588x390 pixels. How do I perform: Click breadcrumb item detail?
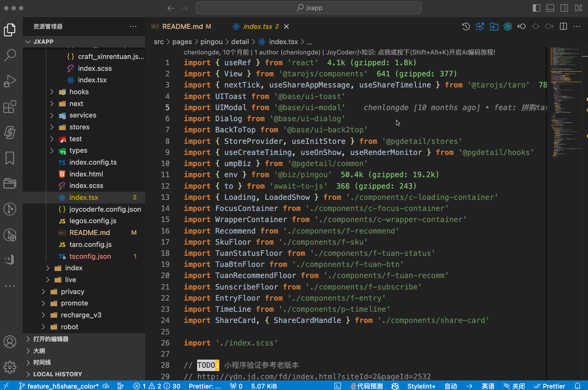[240, 42]
